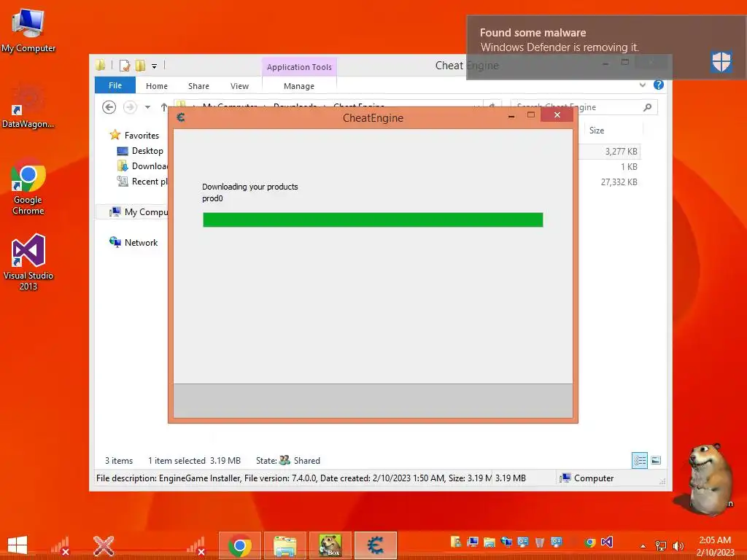
Task: Open Customize Quick Access Toolbar dropdown
Action: [155, 66]
